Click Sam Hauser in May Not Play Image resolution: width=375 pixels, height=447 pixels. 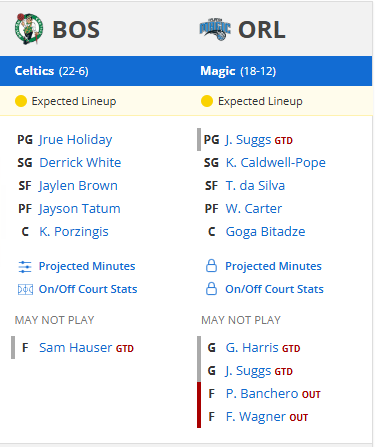[76, 348]
